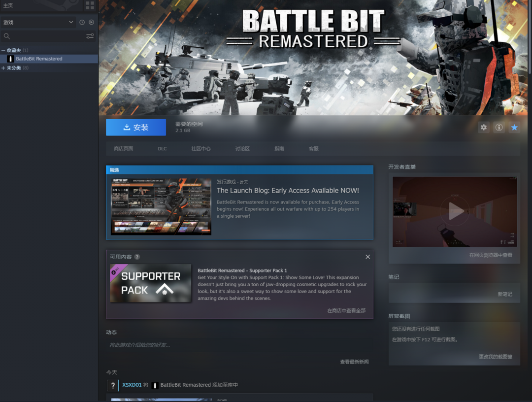The image size is (532, 402).
Task: Toggle the blue favorite star
Action: click(x=514, y=128)
